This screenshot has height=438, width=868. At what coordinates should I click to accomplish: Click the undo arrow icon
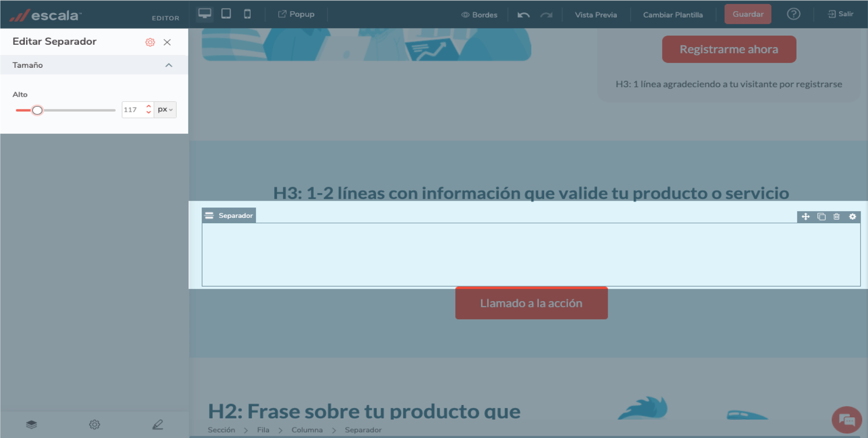pyautogui.click(x=523, y=14)
